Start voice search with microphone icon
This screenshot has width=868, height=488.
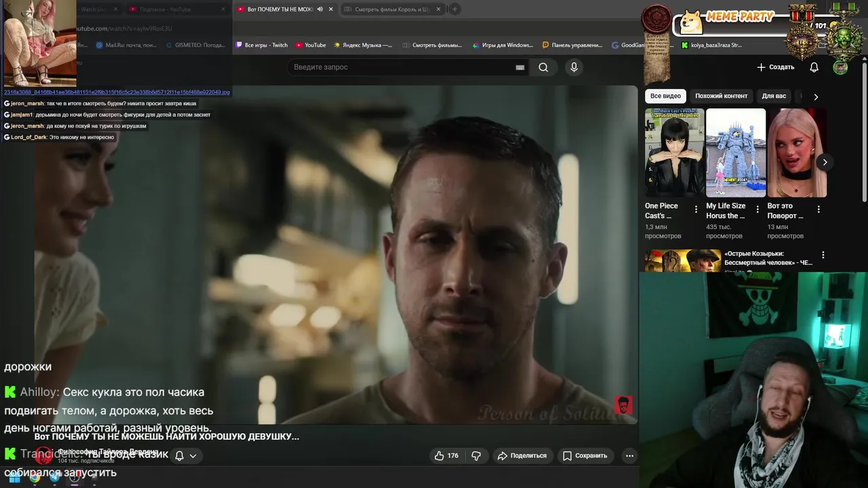tap(574, 67)
